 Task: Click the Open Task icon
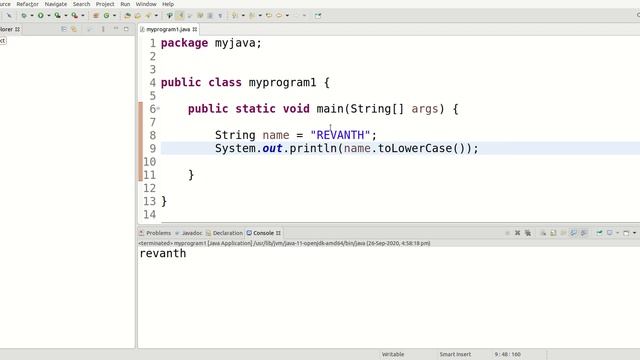tap(138, 16)
